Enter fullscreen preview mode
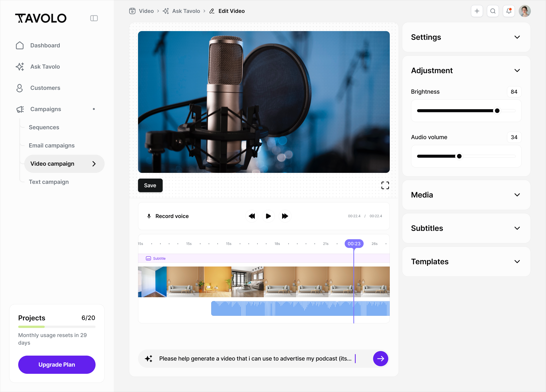This screenshot has width=546, height=392. pyautogui.click(x=385, y=185)
